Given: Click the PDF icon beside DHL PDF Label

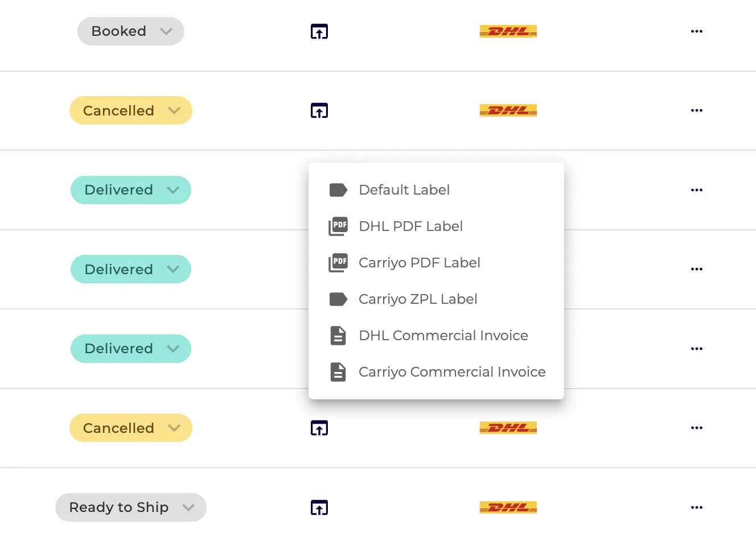Looking at the screenshot, I should tap(338, 226).
